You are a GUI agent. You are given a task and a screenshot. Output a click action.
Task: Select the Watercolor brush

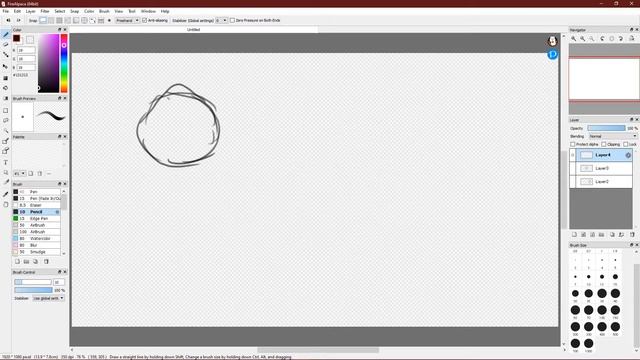pos(36,238)
